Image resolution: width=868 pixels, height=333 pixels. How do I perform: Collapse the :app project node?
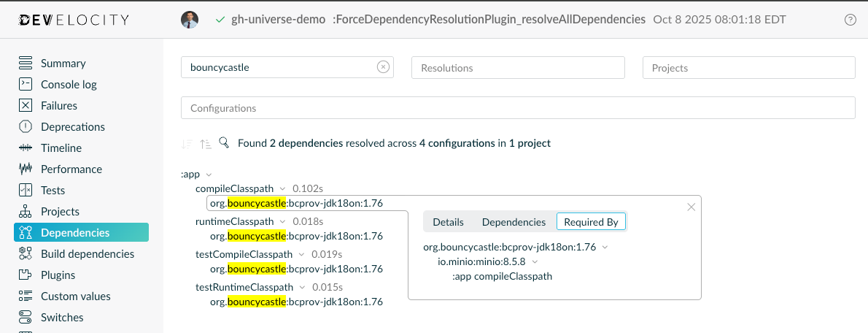point(209,175)
